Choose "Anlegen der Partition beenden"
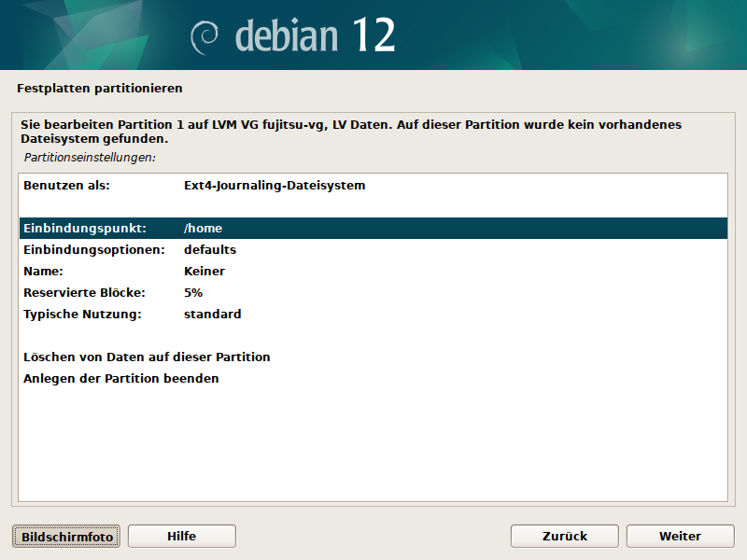This screenshot has width=747, height=560. tap(120, 379)
